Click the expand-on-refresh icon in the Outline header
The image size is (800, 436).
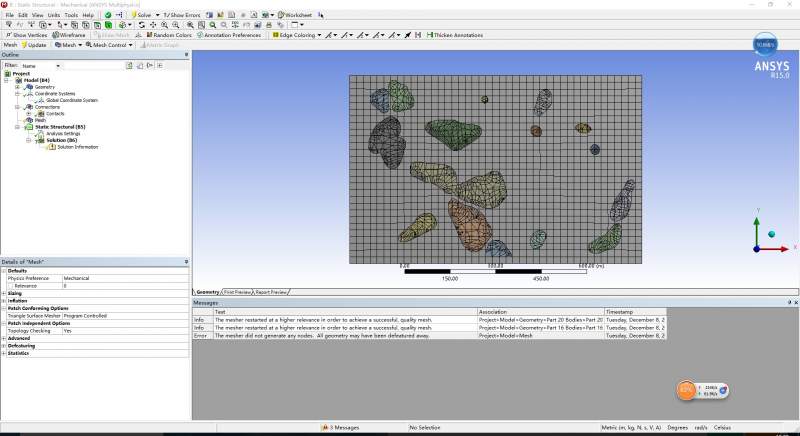150,66
